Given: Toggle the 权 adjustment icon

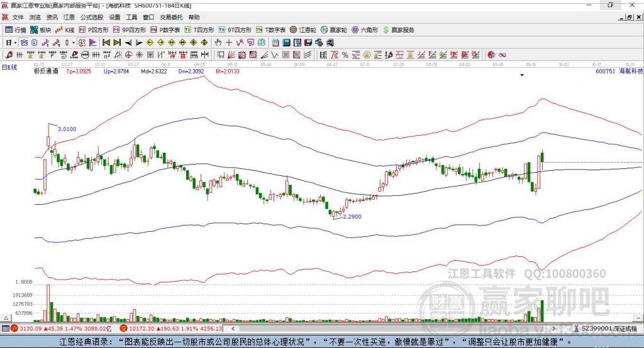Looking at the screenshot, I should (x=82, y=43).
